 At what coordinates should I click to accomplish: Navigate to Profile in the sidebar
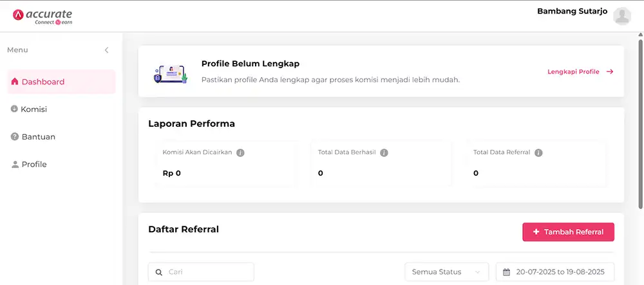point(34,165)
